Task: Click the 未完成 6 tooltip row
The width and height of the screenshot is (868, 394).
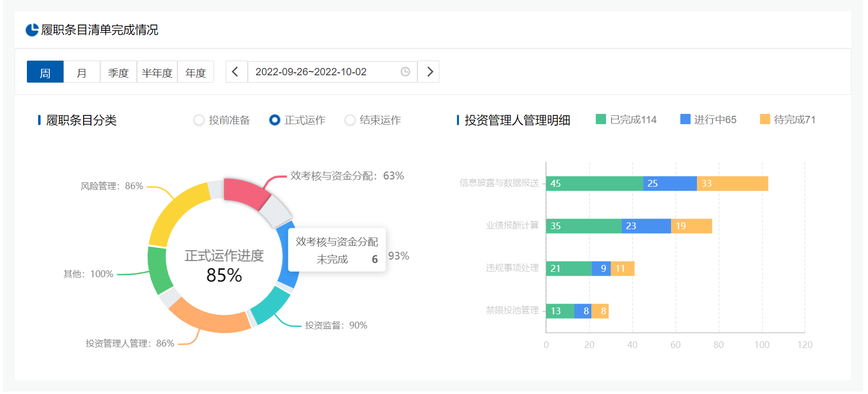Action: click(347, 260)
